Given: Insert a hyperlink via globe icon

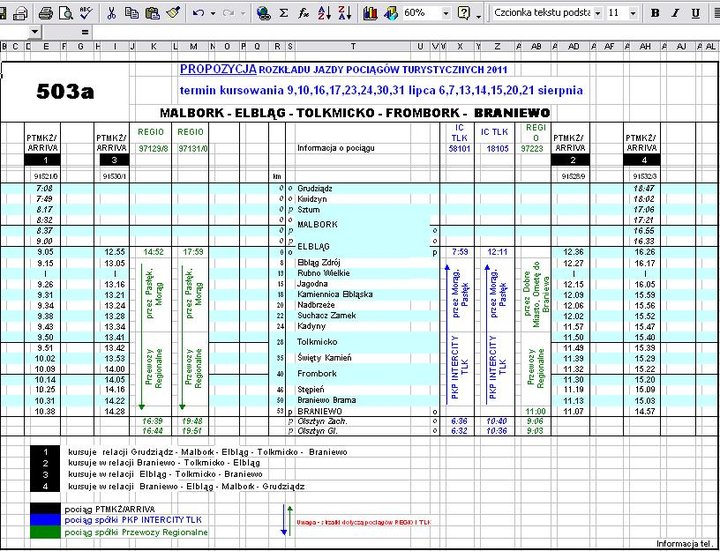Looking at the screenshot, I should pos(264,13).
